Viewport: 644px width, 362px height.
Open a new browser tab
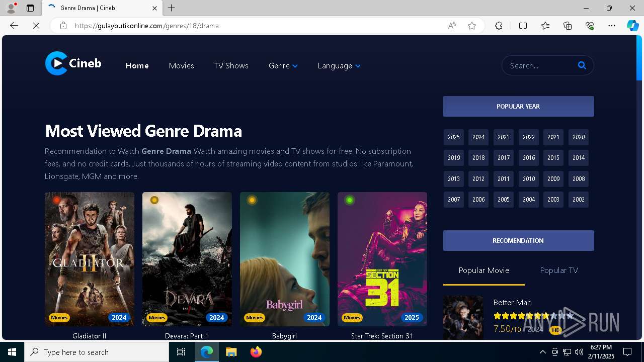[x=172, y=8]
